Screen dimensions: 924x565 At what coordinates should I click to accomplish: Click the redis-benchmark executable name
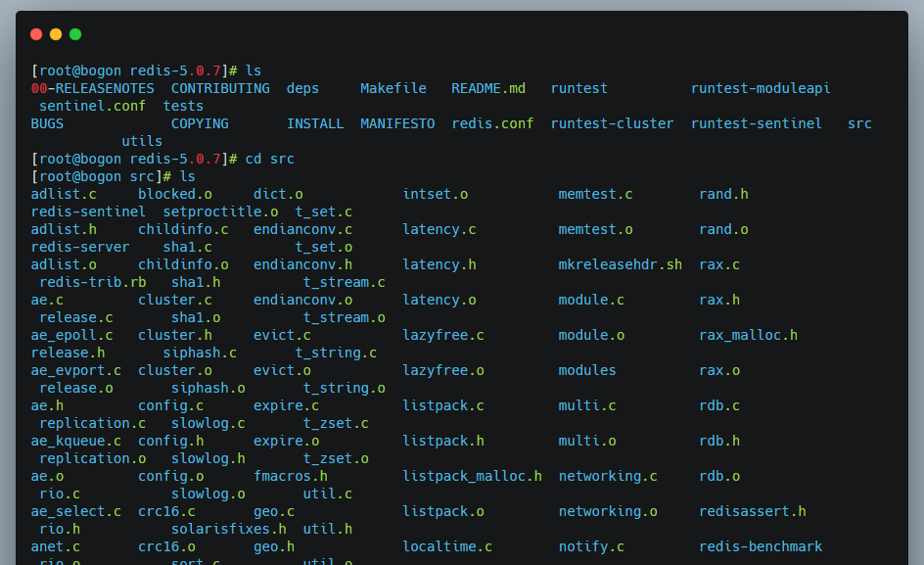tap(761, 546)
